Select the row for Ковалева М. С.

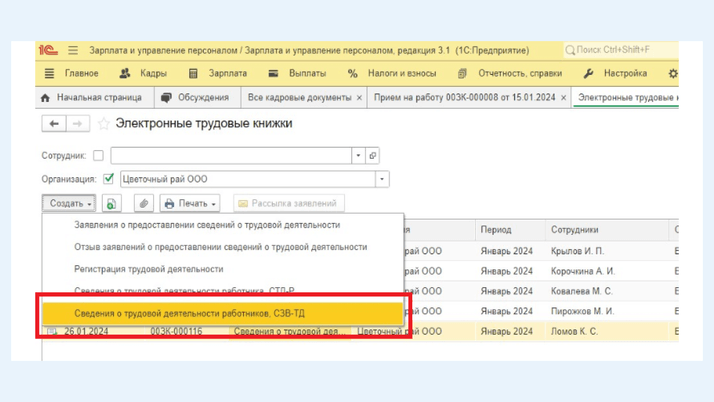click(541, 291)
